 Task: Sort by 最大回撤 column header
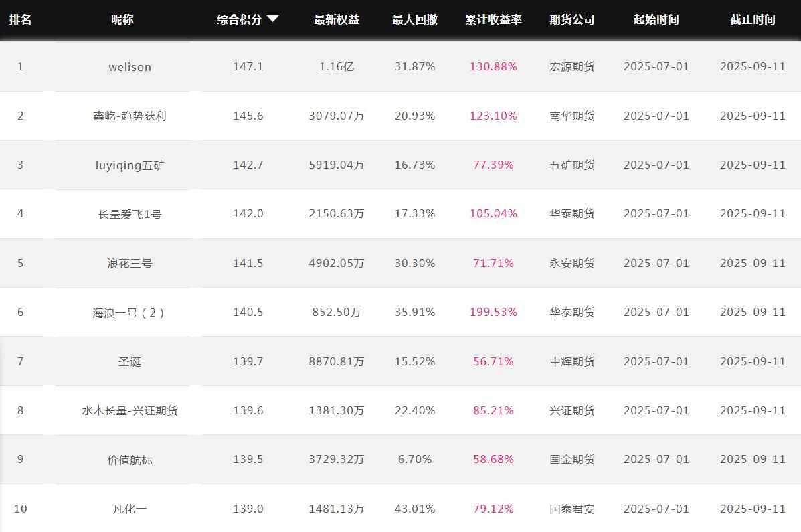[415, 19]
